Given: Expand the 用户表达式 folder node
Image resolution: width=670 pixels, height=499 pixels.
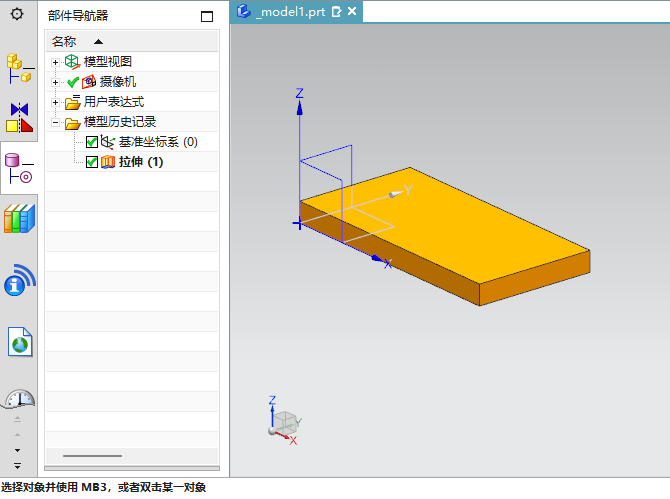Looking at the screenshot, I should 56,102.
